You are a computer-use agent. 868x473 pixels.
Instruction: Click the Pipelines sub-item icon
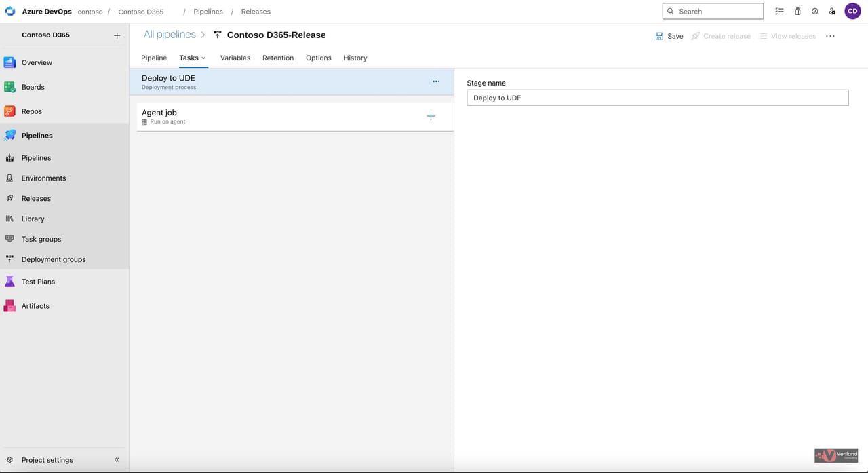point(9,158)
